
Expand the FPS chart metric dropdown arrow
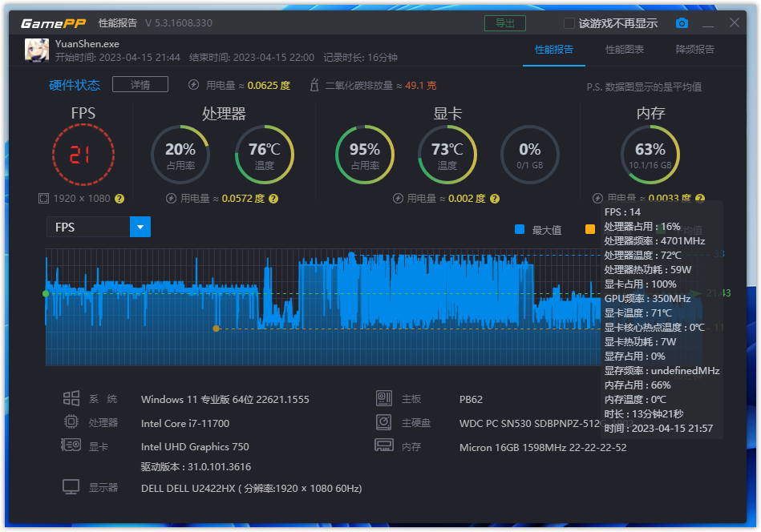(x=140, y=227)
